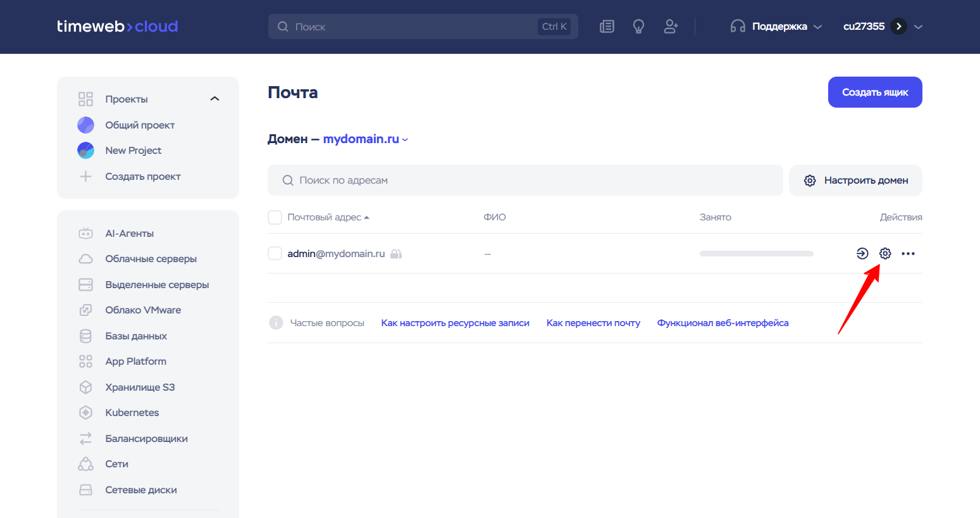Log in to the admin@mydomain.ru mailbox via arrow icon

point(862,253)
